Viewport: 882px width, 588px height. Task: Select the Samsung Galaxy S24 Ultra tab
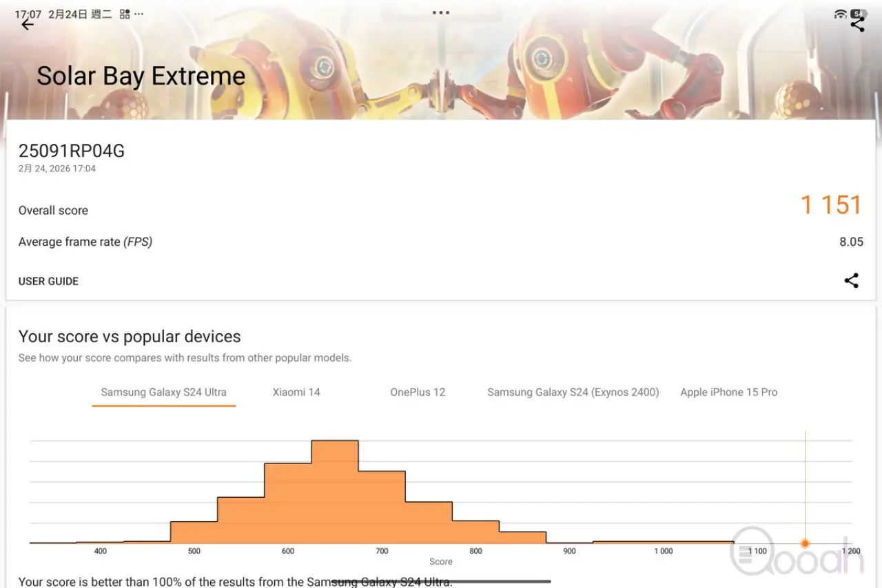164,392
